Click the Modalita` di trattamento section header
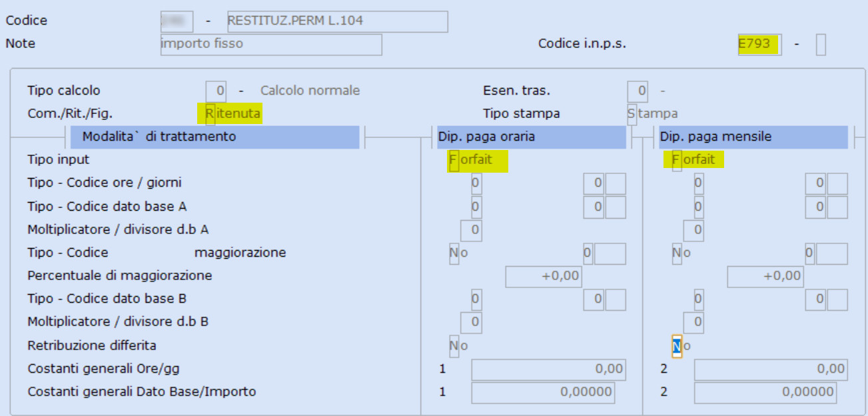The image size is (868, 416). coord(215,137)
